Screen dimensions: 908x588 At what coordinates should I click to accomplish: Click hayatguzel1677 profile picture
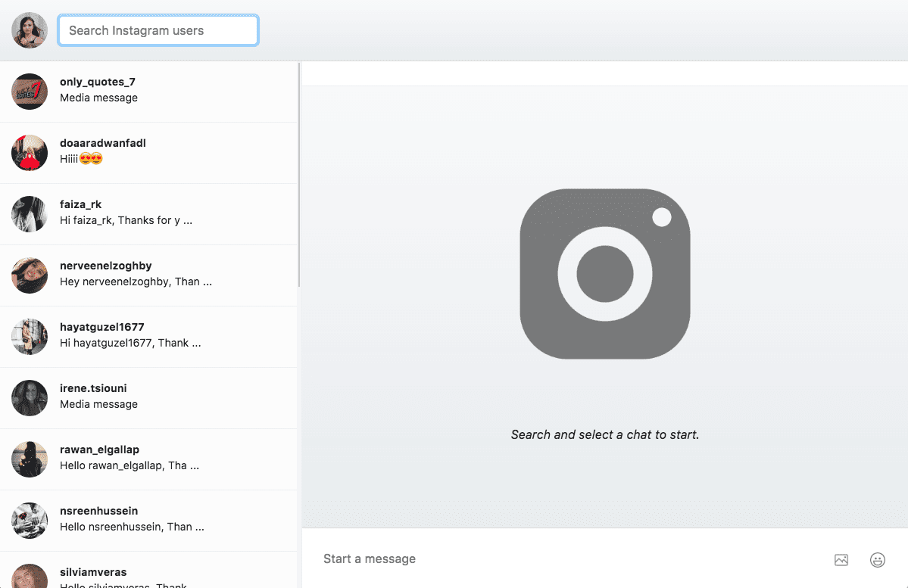point(30,337)
